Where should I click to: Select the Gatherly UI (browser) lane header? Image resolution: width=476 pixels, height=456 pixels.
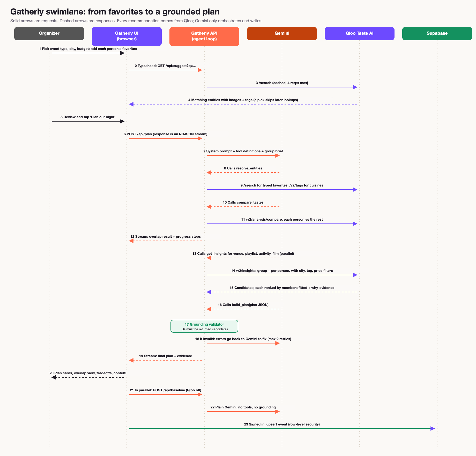point(127,36)
